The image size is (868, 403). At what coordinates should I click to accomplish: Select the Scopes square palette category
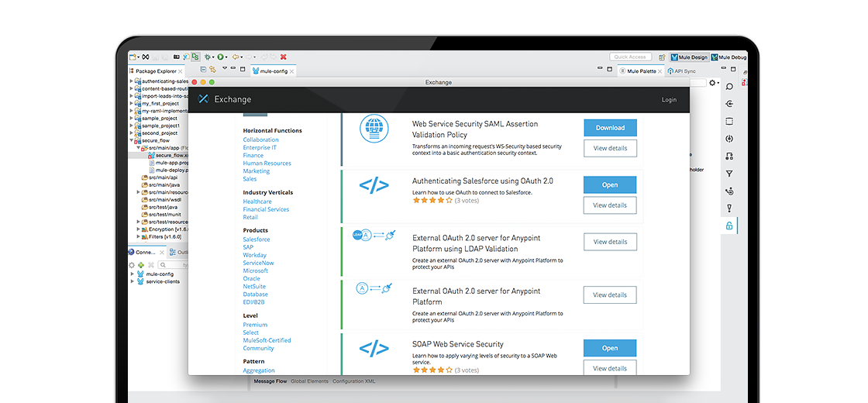click(x=729, y=122)
